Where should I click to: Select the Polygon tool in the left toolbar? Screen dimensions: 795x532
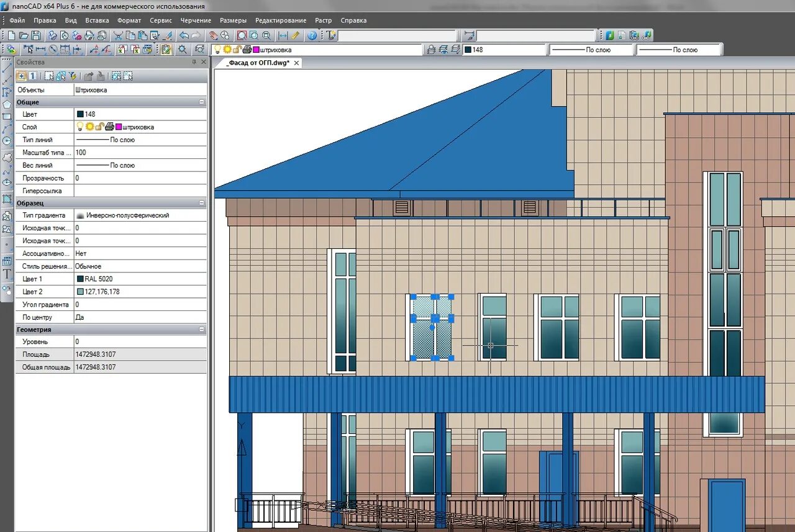(7, 104)
